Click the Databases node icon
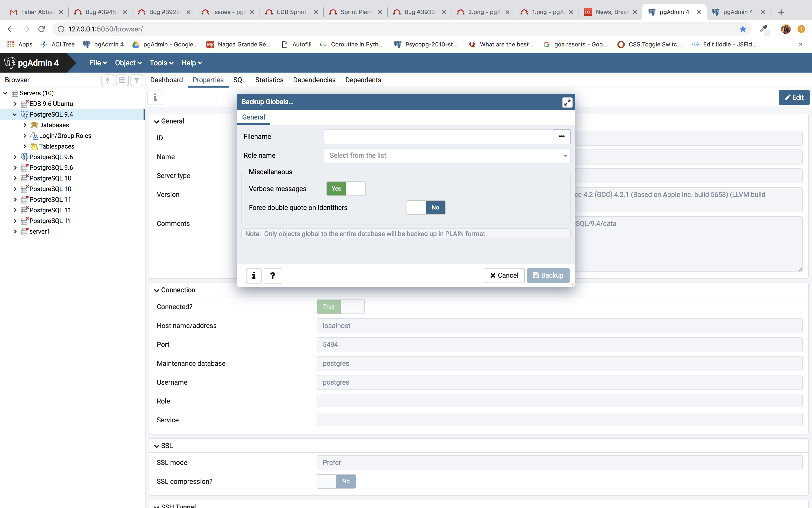This screenshot has height=508, width=812. 34,125
